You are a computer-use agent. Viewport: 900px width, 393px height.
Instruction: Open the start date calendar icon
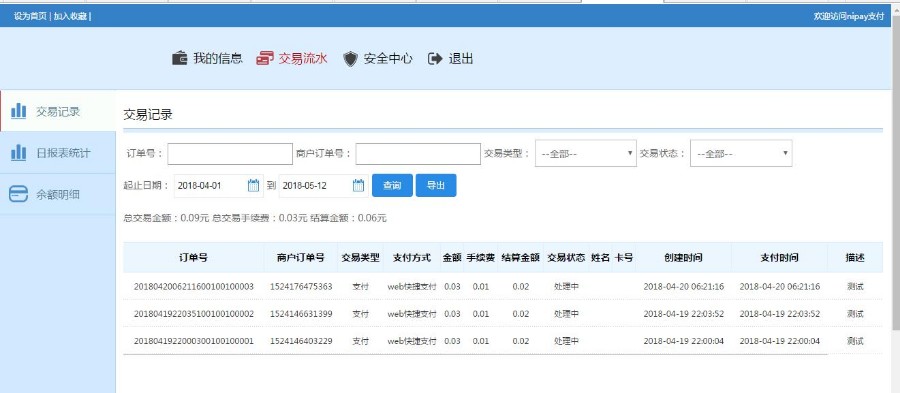pos(253,185)
